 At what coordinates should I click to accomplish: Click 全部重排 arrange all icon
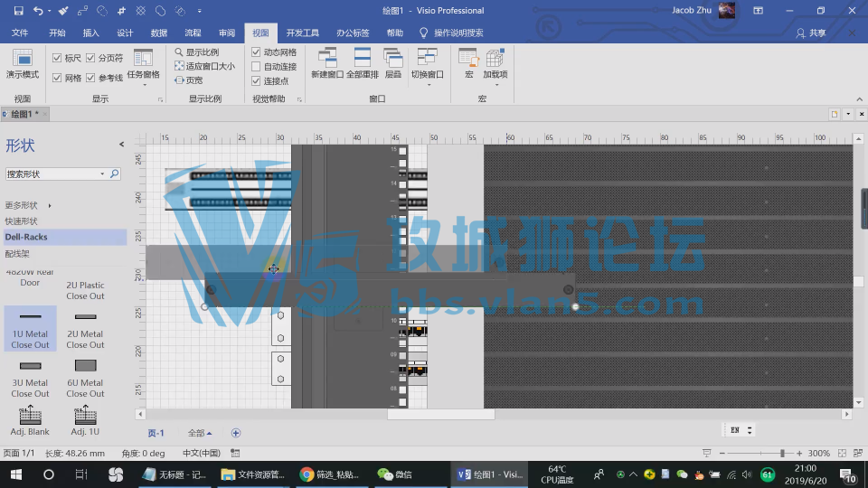(x=362, y=57)
